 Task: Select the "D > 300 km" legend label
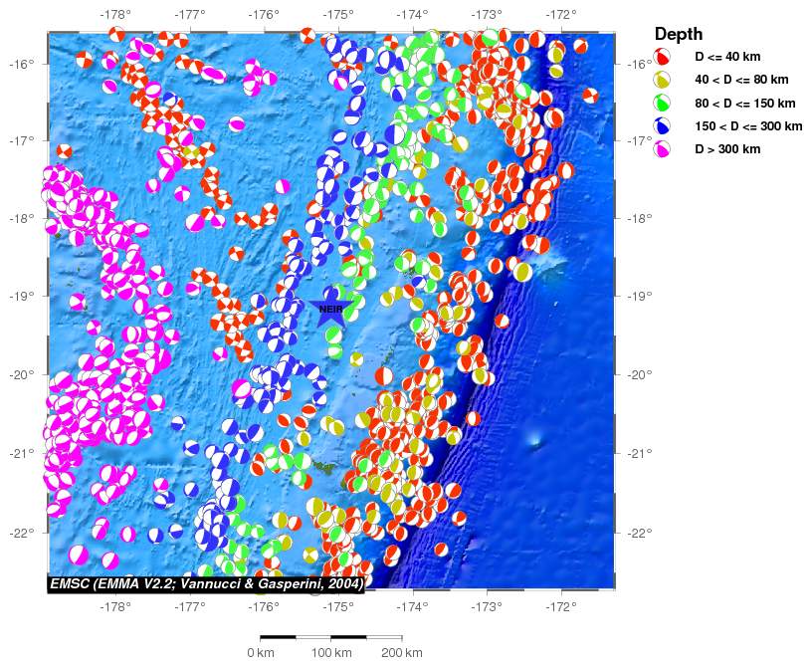tap(727, 149)
